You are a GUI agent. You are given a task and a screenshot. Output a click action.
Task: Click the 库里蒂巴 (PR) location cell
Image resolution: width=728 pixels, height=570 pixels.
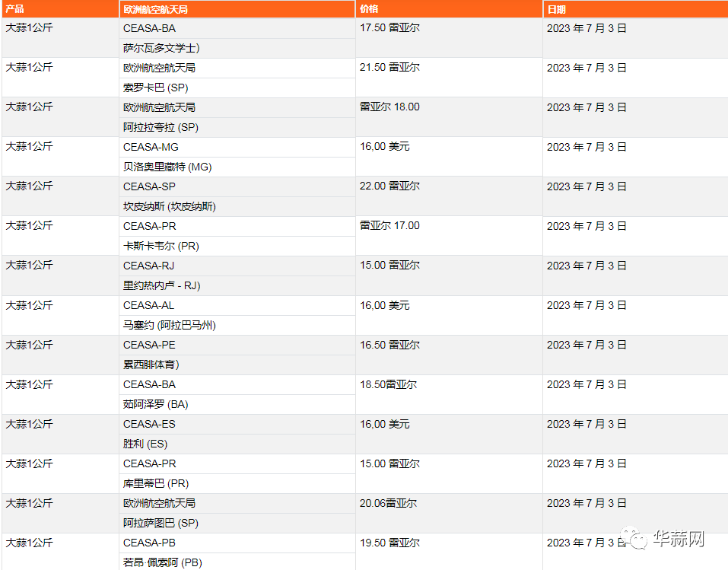click(x=237, y=483)
